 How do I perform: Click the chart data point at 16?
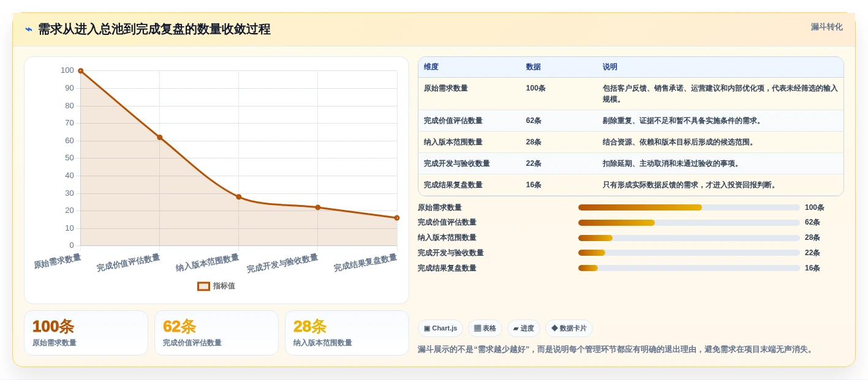click(397, 218)
